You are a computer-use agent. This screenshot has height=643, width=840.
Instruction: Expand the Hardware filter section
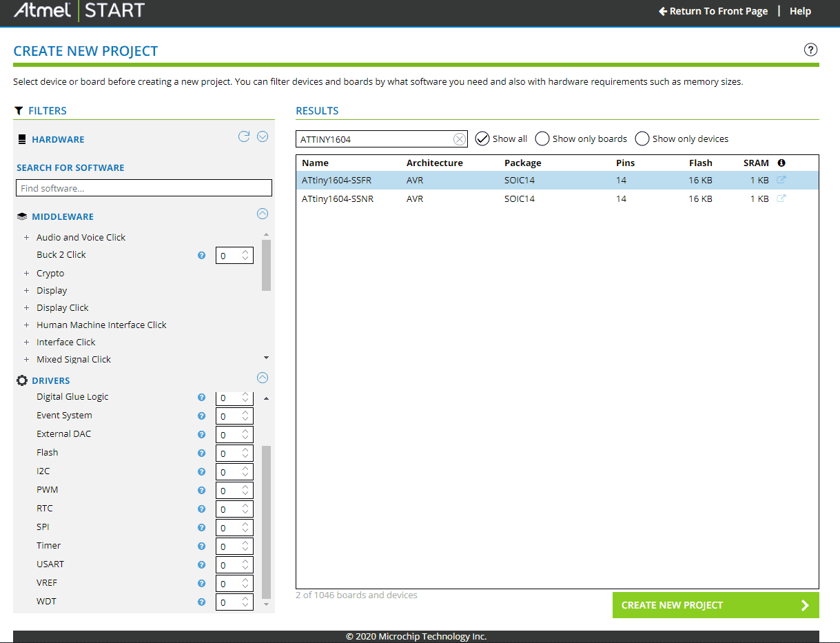(263, 136)
